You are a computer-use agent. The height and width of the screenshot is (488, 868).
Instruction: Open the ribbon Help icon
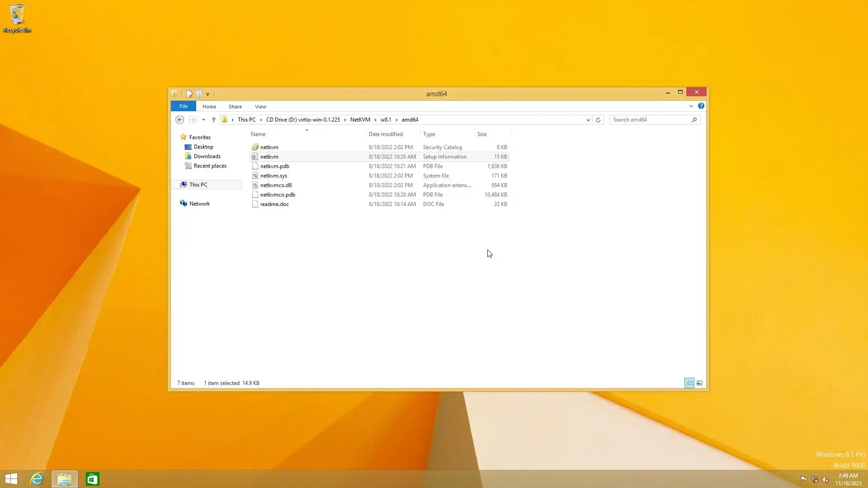click(701, 106)
